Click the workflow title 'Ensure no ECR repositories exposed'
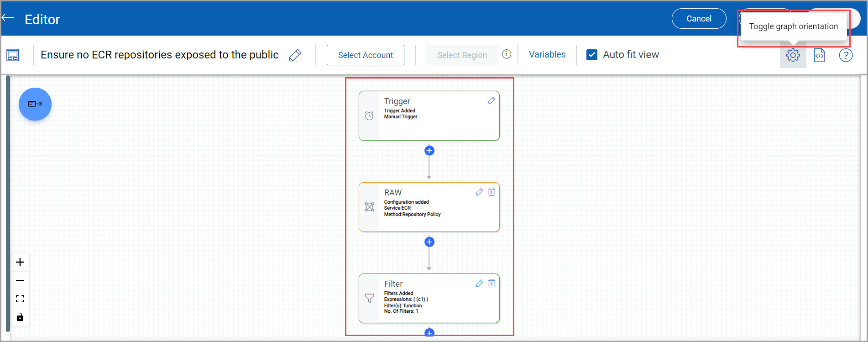This screenshot has width=868, height=342. 160,55
